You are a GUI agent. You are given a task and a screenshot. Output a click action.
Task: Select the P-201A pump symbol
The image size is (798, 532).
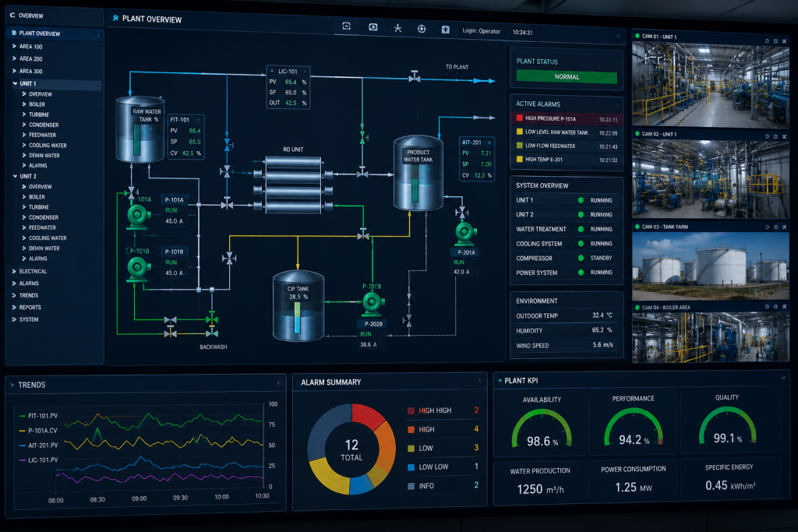pos(465,234)
